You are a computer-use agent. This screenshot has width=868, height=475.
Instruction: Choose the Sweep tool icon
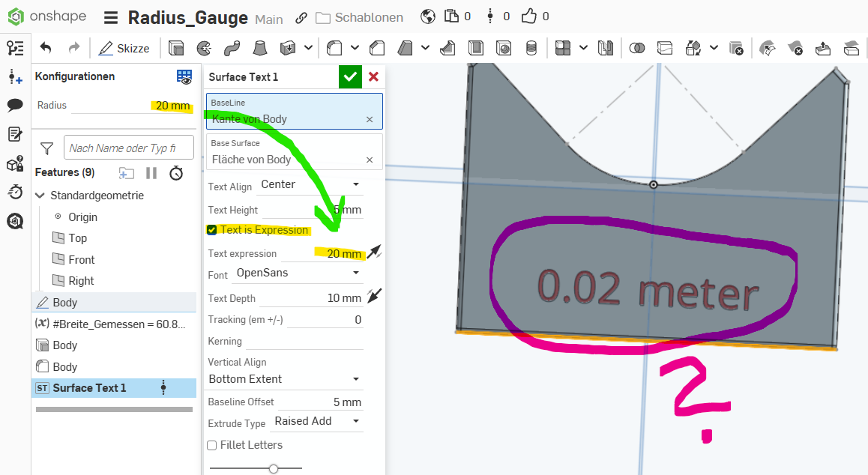231,48
